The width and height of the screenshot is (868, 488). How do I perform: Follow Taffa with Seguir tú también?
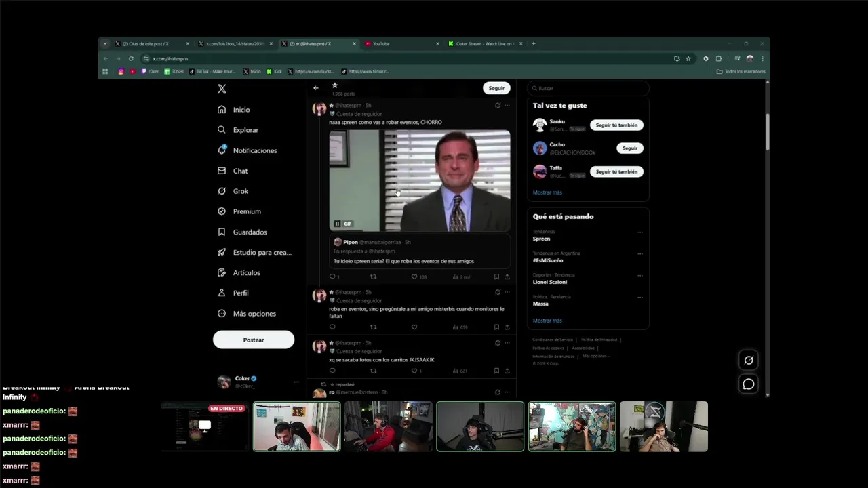click(x=616, y=172)
